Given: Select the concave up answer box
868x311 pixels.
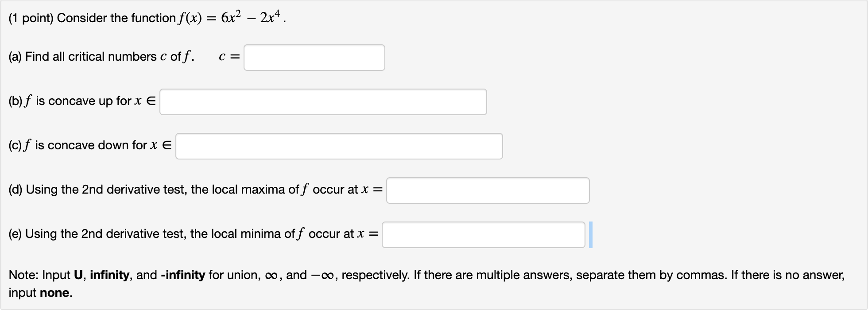Looking at the screenshot, I should [323, 102].
